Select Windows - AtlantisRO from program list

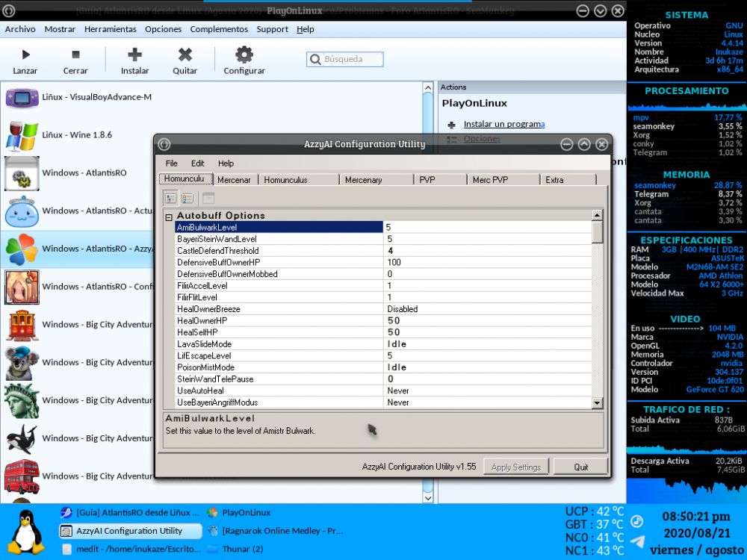click(84, 173)
